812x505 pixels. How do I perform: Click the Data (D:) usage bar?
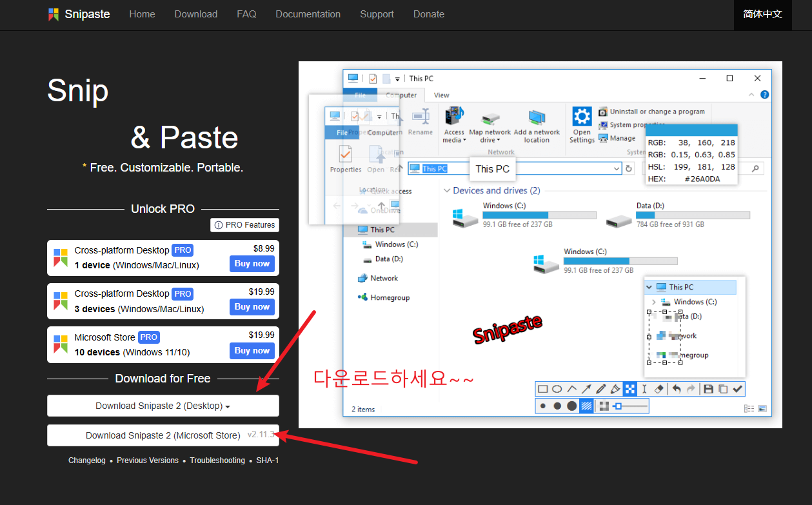point(693,215)
